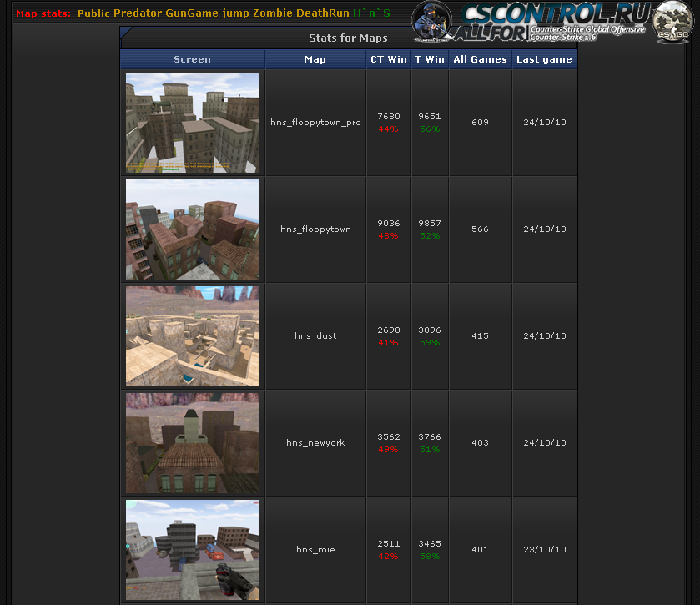Click the Counter-Strike soldier logo icon

(x=434, y=22)
